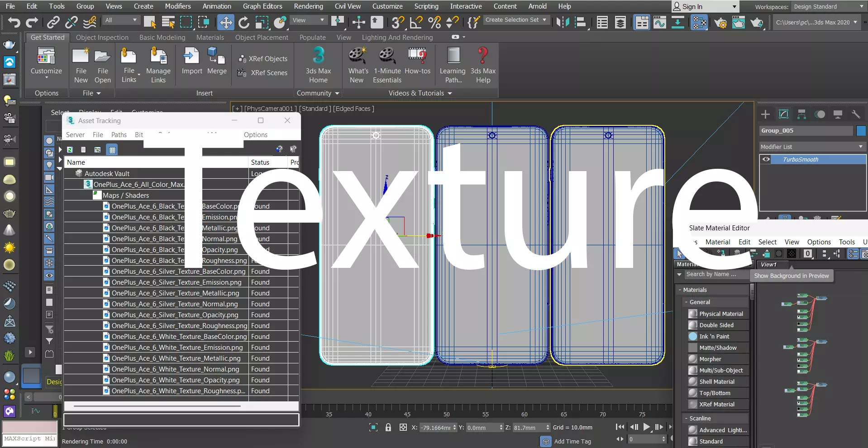Toggle the 3D Snaps button
Image resolution: width=868 pixels, height=448 pixels.
(398, 22)
